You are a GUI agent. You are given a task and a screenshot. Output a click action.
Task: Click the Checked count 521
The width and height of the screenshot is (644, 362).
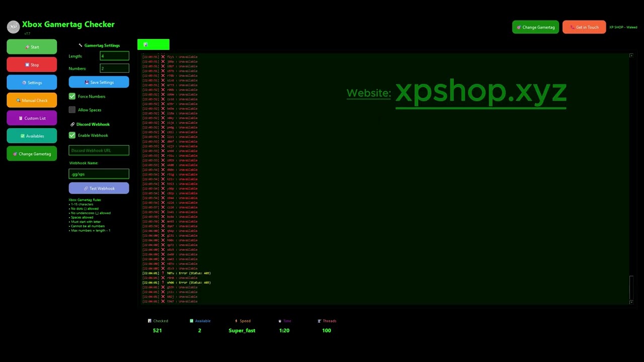157,330
